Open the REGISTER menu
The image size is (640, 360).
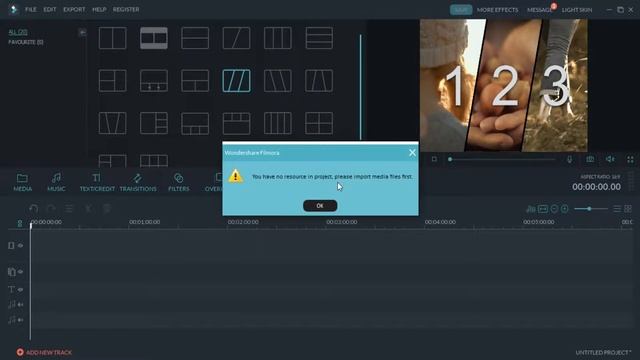coord(126,9)
